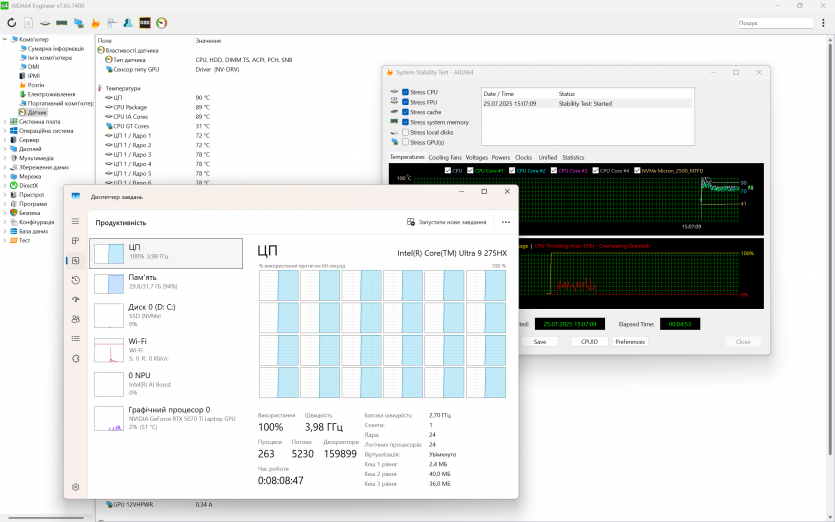Expand the Операційна система tree node

click(x=4, y=131)
